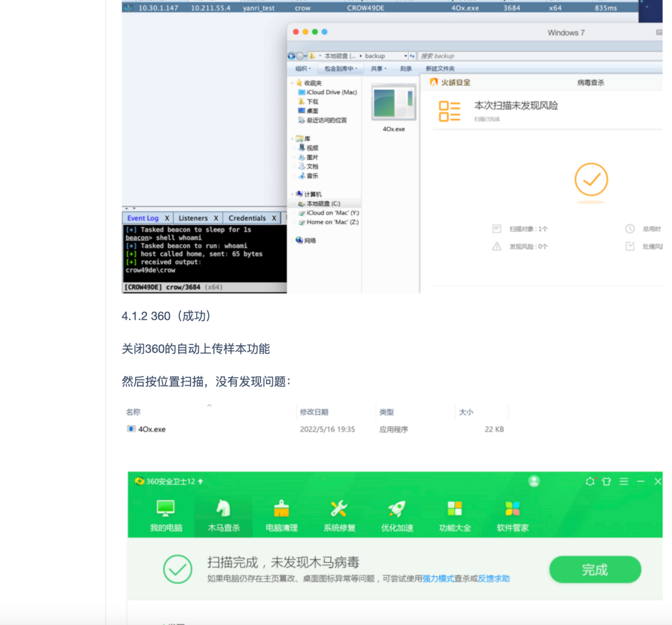The height and width of the screenshot is (625, 672).
Task: Open the 360 skin shirt icon
Action: tap(606, 481)
